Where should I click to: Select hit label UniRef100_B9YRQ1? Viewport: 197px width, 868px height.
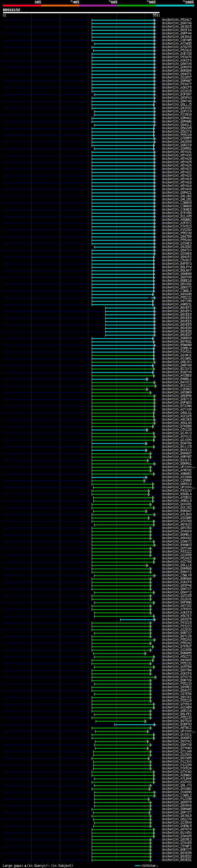[x=177, y=342]
